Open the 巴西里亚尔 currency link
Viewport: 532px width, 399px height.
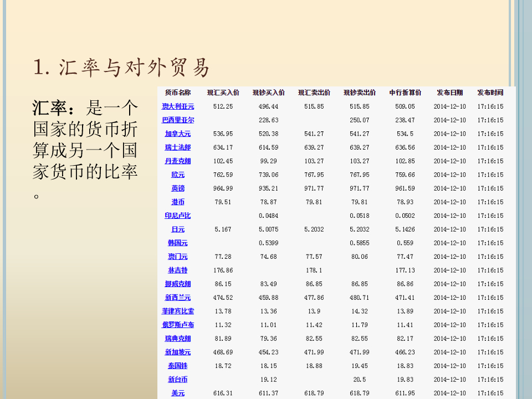tap(178, 120)
